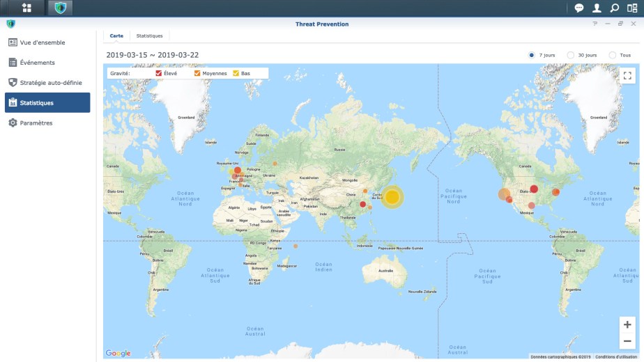644x362 pixels.
Task: Switch to the Statistiques tab
Action: 149,36
